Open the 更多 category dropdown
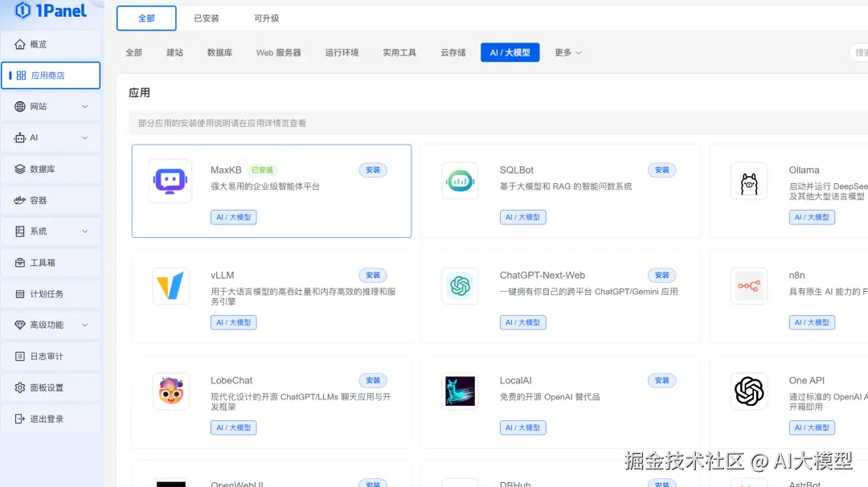 [567, 53]
